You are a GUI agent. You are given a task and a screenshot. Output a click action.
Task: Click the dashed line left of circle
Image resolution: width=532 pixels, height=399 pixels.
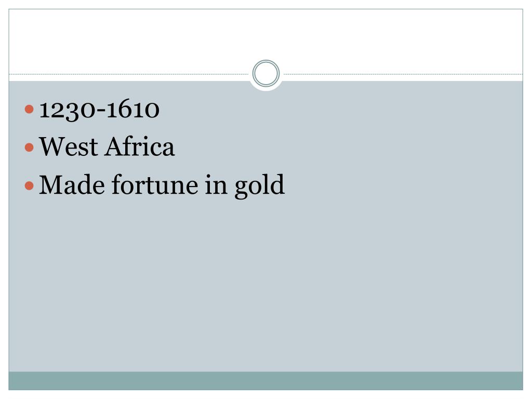(129, 74)
